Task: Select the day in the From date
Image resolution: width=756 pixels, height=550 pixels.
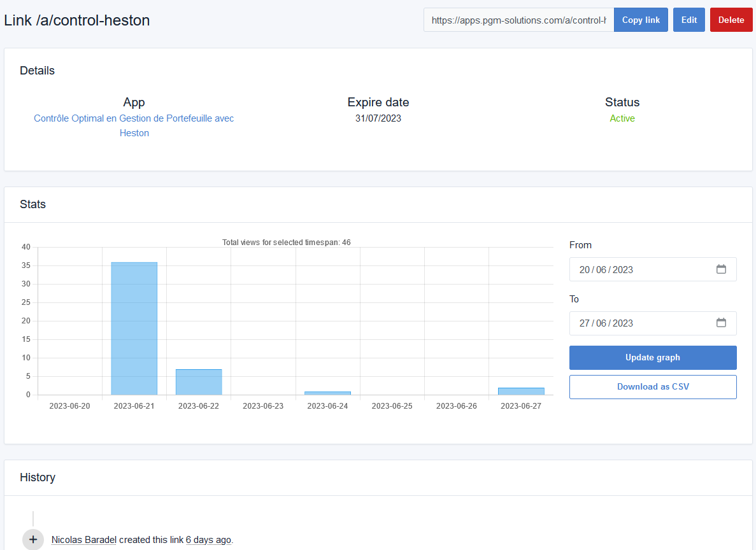Action: click(x=584, y=270)
